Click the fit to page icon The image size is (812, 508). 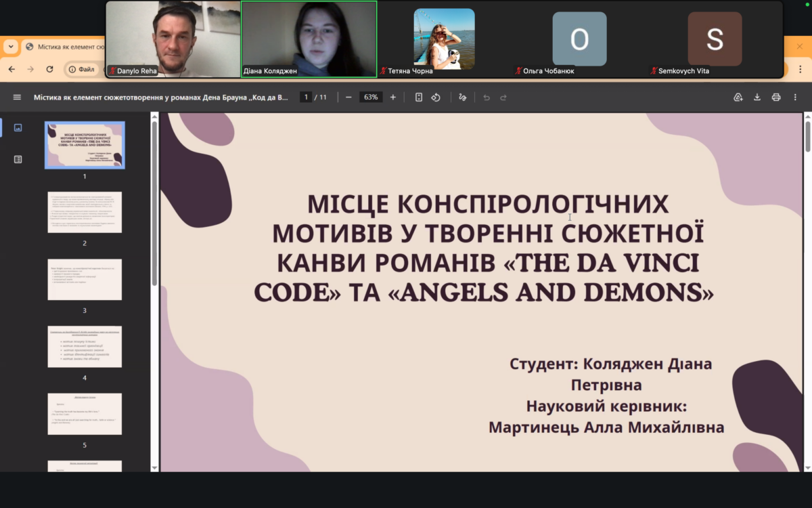coord(419,97)
